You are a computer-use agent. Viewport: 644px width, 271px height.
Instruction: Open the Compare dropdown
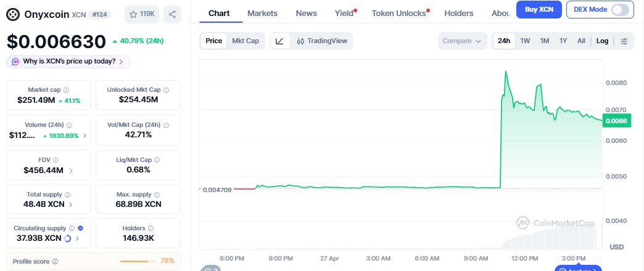coord(463,41)
